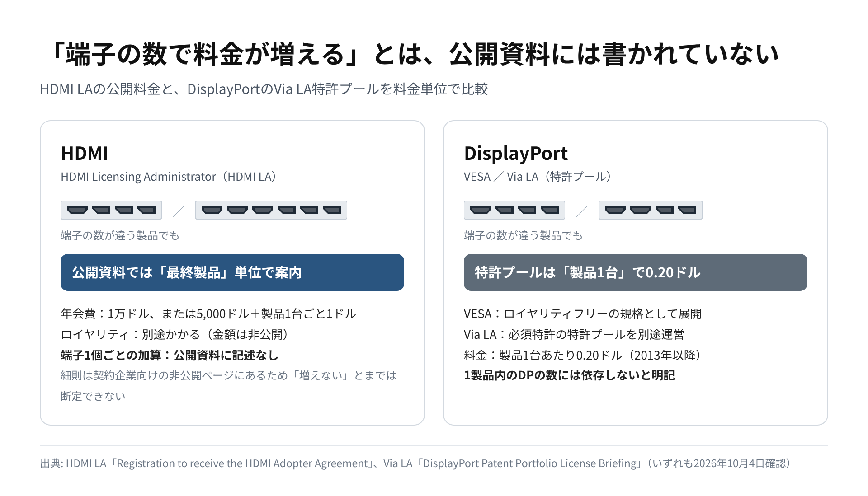Click 端子の数が違う製品でも caption in DisplayPort card

(x=524, y=235)
